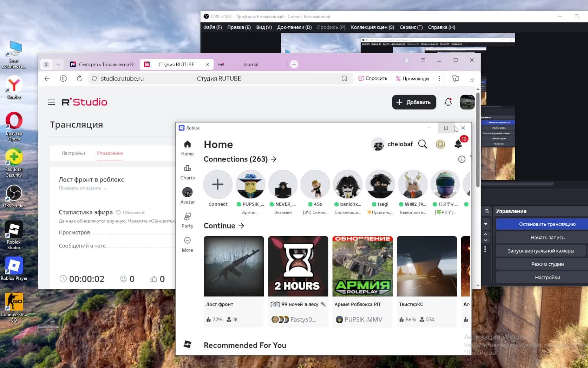Click the Connections info icon
Viewport: 588px width, 368px height.
tap(462, 159)
